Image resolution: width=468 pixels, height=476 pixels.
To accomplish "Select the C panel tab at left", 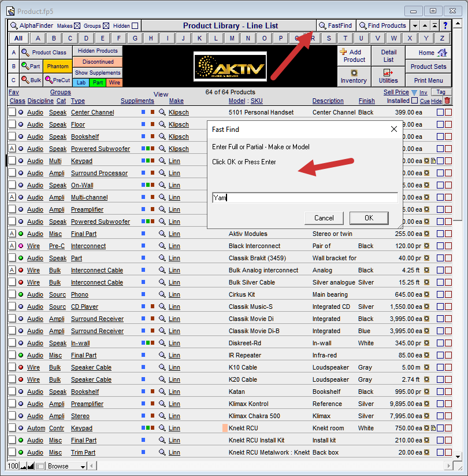I will coord(14,80).
